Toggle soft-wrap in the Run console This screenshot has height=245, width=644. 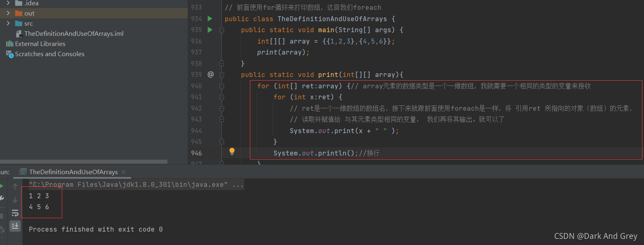(x=15, y=213)
